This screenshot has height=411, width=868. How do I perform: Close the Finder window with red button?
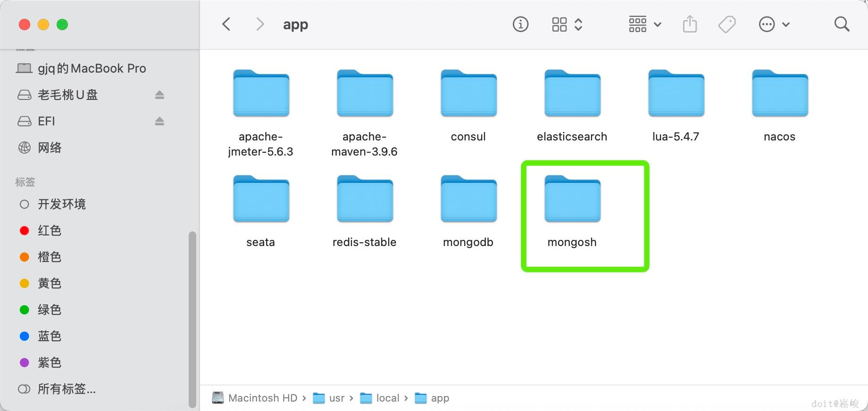click(x=25, y=25)
